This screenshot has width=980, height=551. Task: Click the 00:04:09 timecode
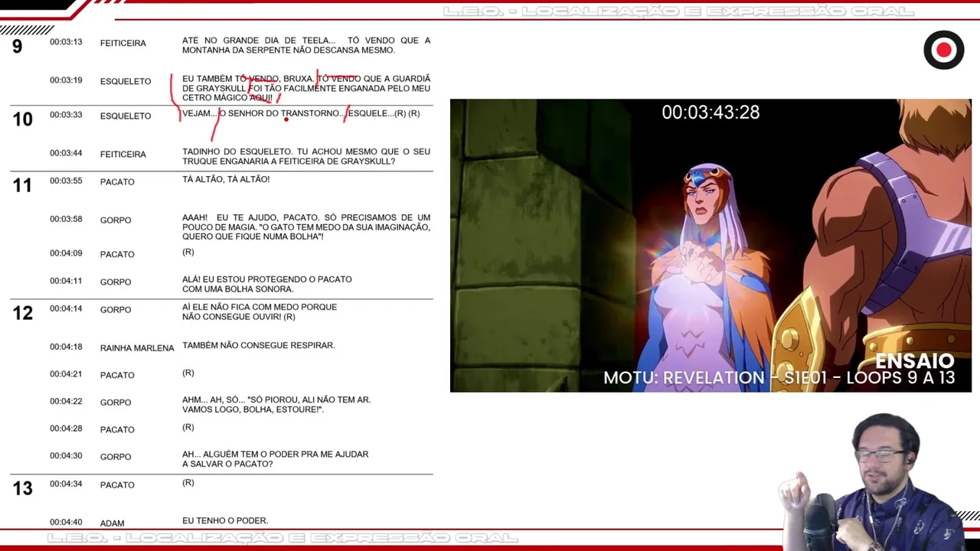[66, 253]
